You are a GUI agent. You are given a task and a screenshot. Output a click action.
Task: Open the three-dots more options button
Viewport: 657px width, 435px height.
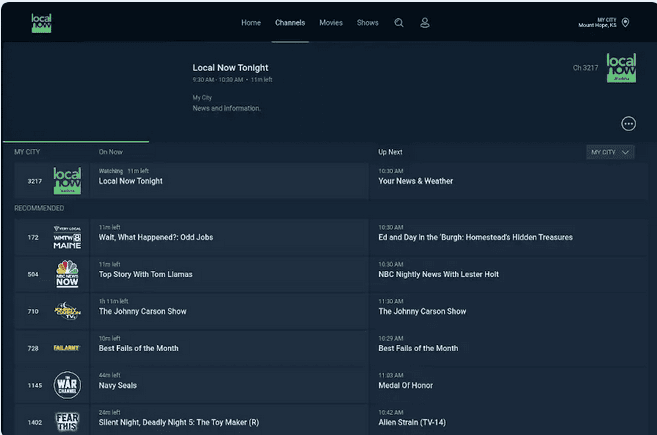pos(628,124)
